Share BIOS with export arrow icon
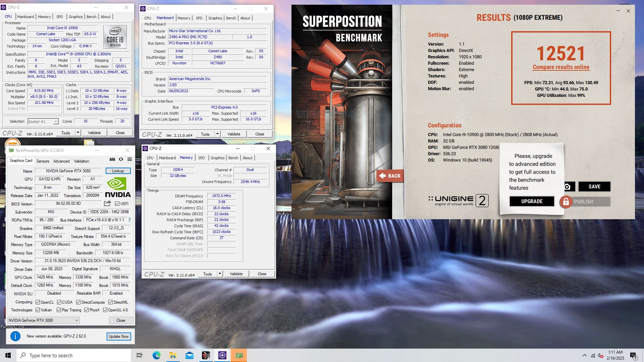The width and height of the screenshot is (644, 362). click(107, 203)
